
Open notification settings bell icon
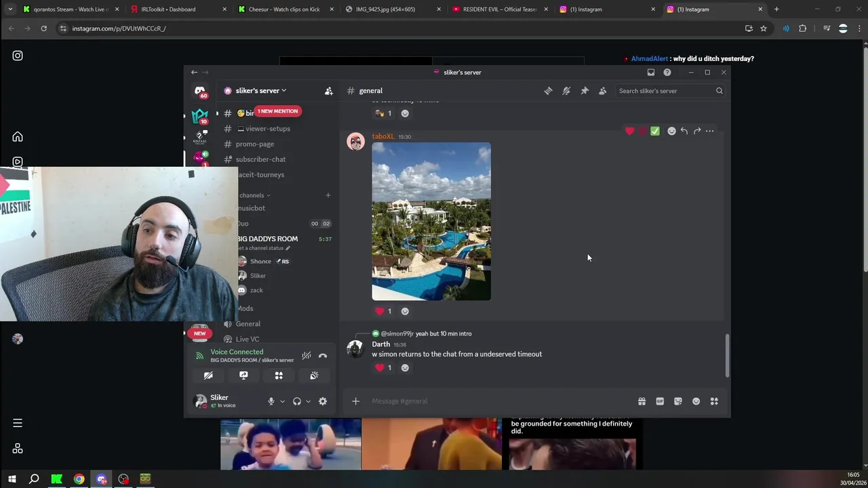coord(566,91)
